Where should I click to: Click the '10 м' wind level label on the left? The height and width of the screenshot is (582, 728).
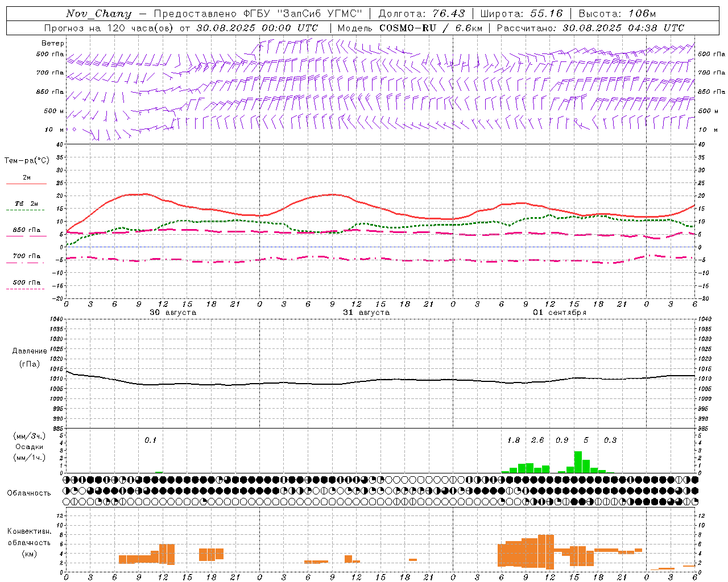[54, 130]
